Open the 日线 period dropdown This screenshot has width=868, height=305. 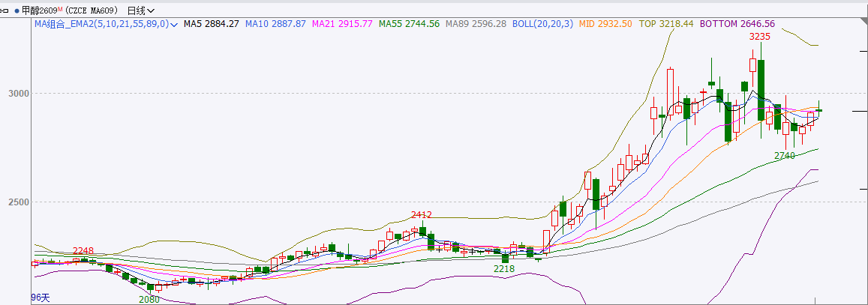click(140, 11)
